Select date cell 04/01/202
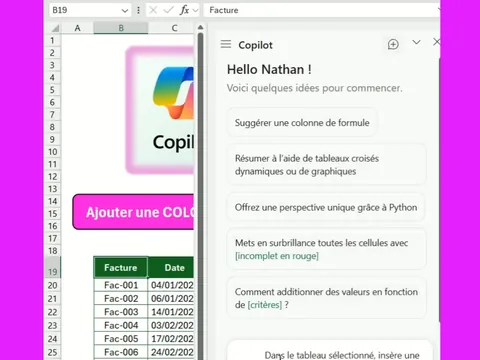The width and height of the screenshot is (480, 360). coord(171,285)
